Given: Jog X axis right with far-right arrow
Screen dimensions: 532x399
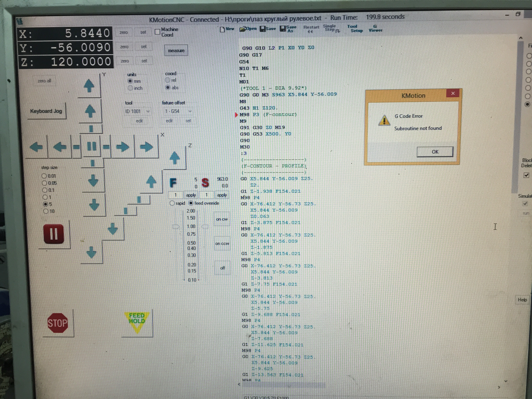Looking at the screenshot, I should [x=146, y=147].
